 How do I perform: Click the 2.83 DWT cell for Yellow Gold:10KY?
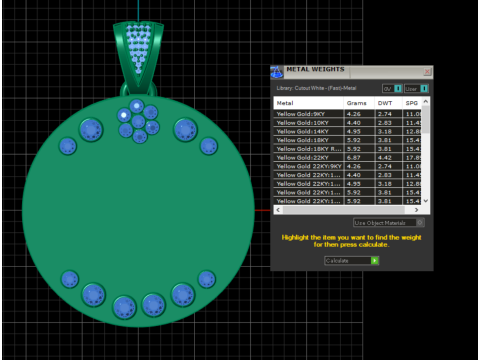(x=388, y=123)
